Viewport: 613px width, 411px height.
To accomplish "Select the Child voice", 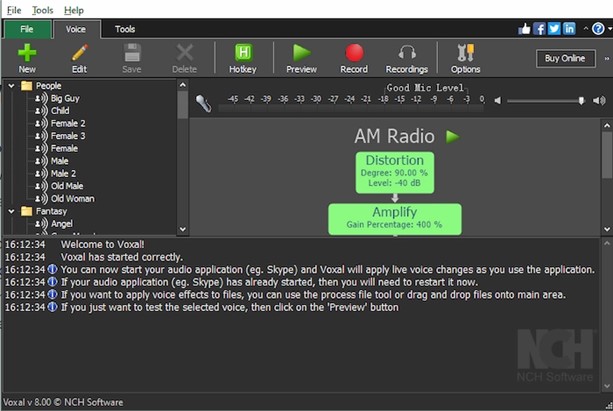I will tap(60, 111).
